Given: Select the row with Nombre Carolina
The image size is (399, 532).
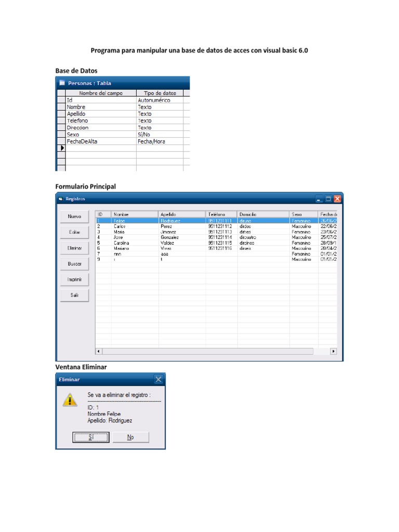Looking at the screenshot, I should (216, 243).
